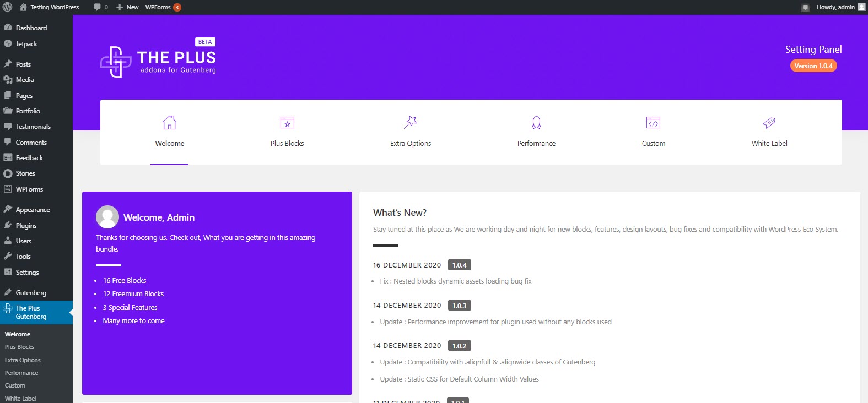868x403 pixels.
Task: Click the screen notification icon near Howdy
Action: (x=805, y=7)
